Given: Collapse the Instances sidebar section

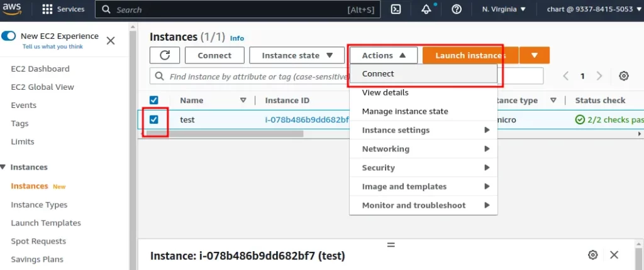Looking at the screenshot, I should pyautogui.click(x=3, y=167).
